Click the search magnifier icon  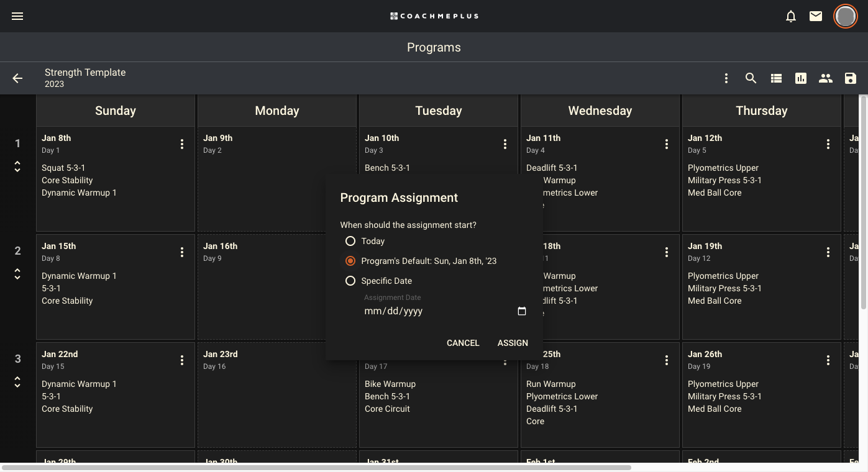coord(751,78)
